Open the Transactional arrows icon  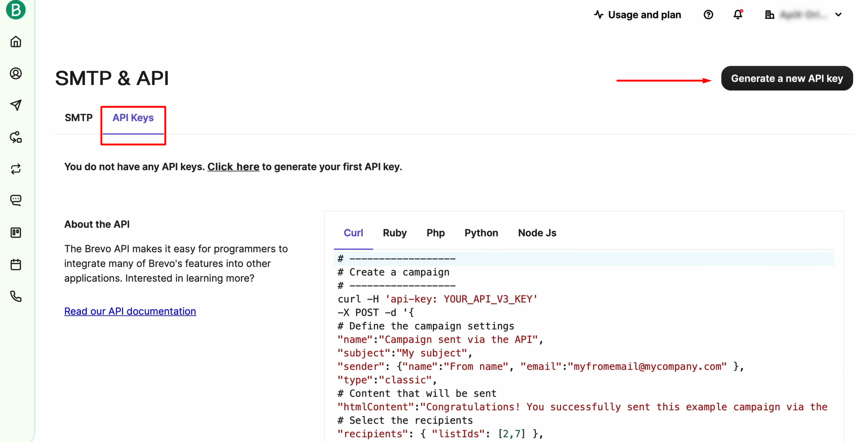tap(16, 169)
